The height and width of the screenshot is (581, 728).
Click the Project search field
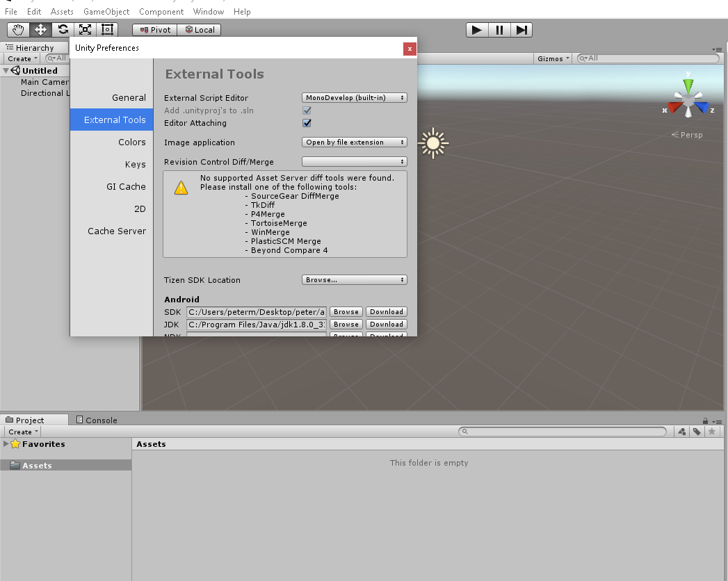[x=563, y=432]
